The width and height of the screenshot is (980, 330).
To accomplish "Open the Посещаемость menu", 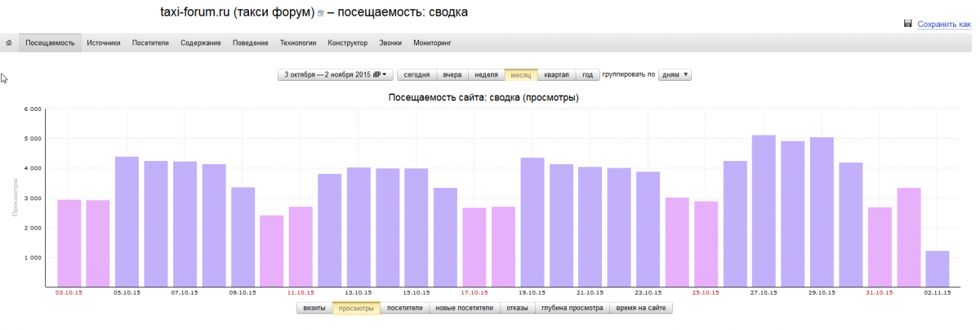I will click(x=51, y=42).
